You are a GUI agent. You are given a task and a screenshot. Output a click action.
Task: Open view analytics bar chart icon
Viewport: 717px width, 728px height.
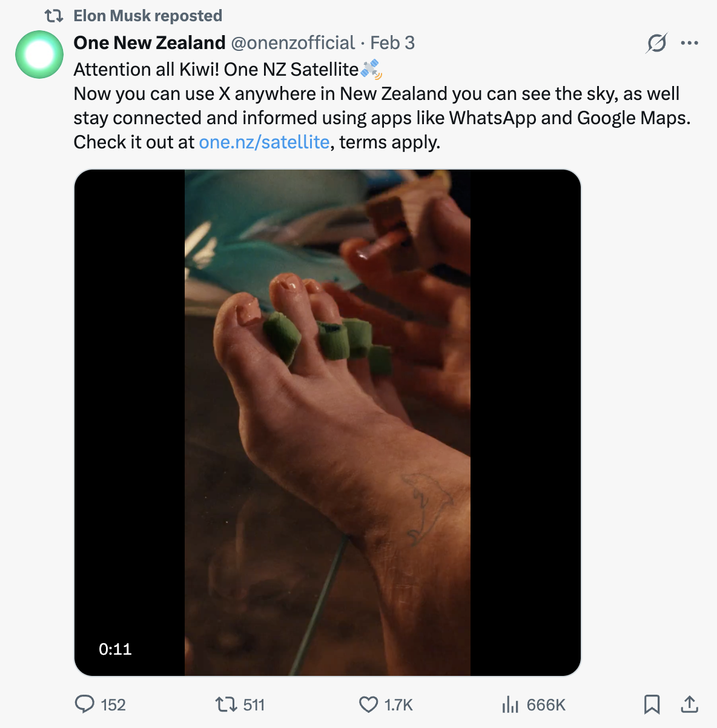[x=510, y=704]
